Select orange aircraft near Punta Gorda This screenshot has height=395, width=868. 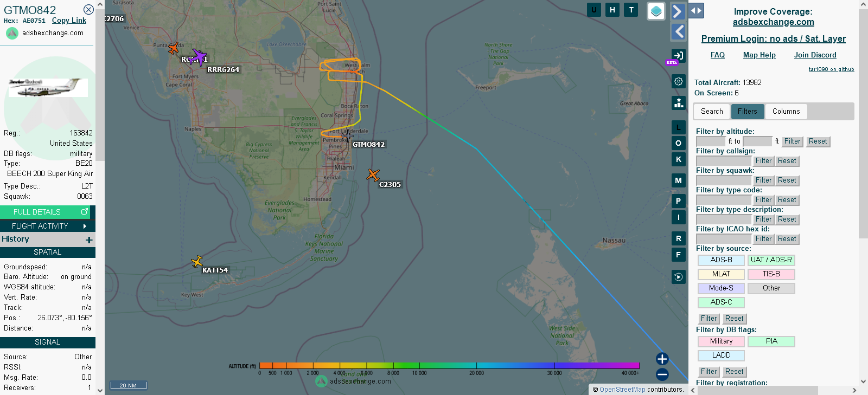[174, 48]
